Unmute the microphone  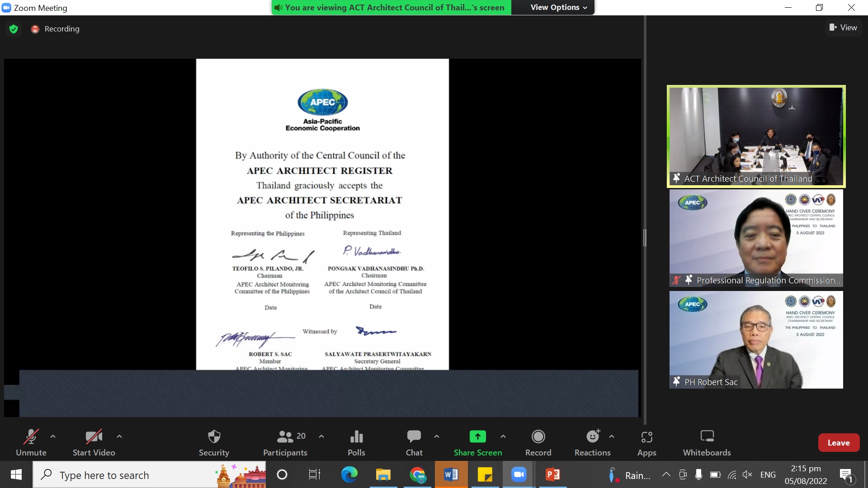pyautogui.click(x=31, y=443)
